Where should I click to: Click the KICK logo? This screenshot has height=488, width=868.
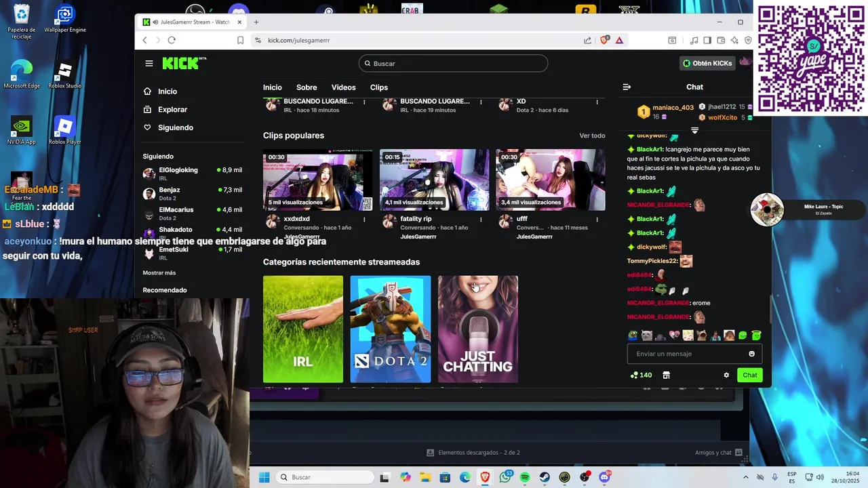coord(184,63)
